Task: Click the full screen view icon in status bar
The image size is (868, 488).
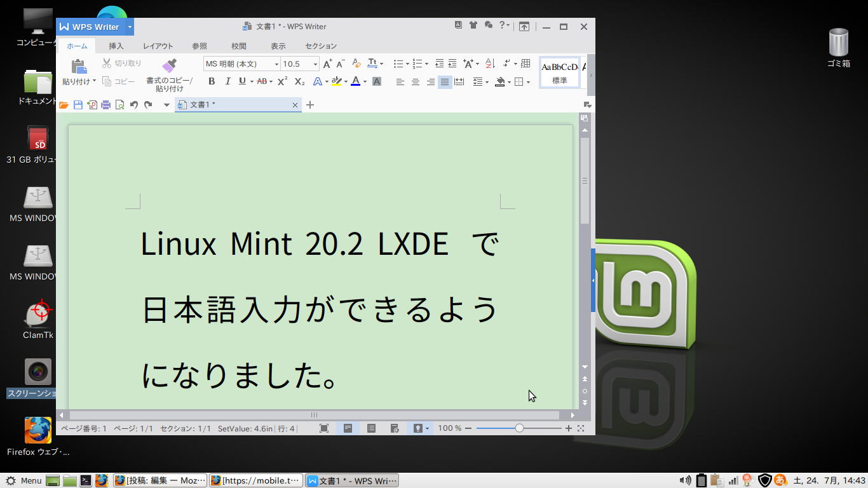Action: tap(324, 428)
